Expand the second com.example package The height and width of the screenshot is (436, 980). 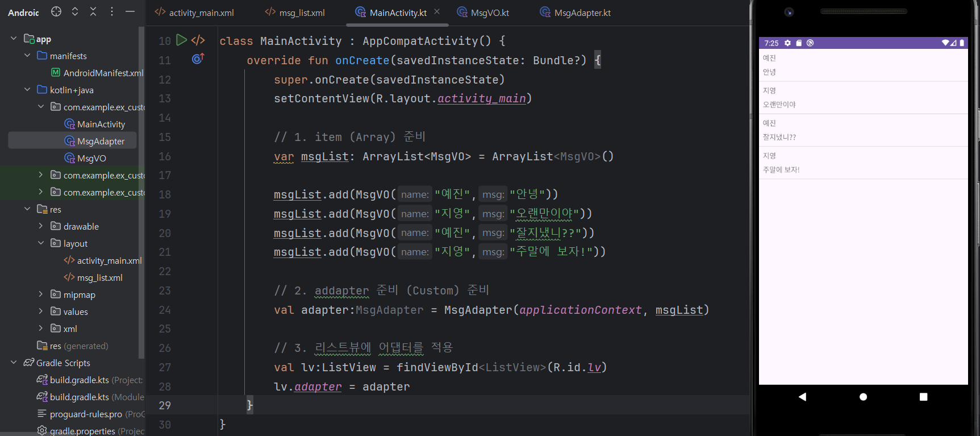coord(40,175)
